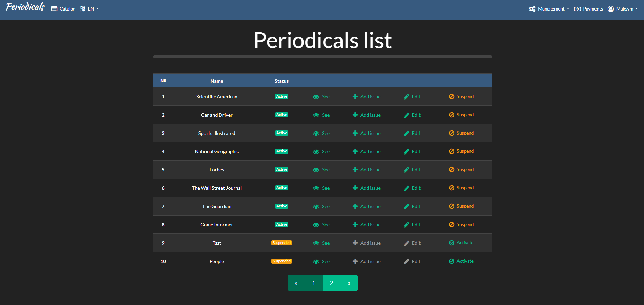Click the suspend icon for Scientific American
The image size is (644, 305).
452,97
